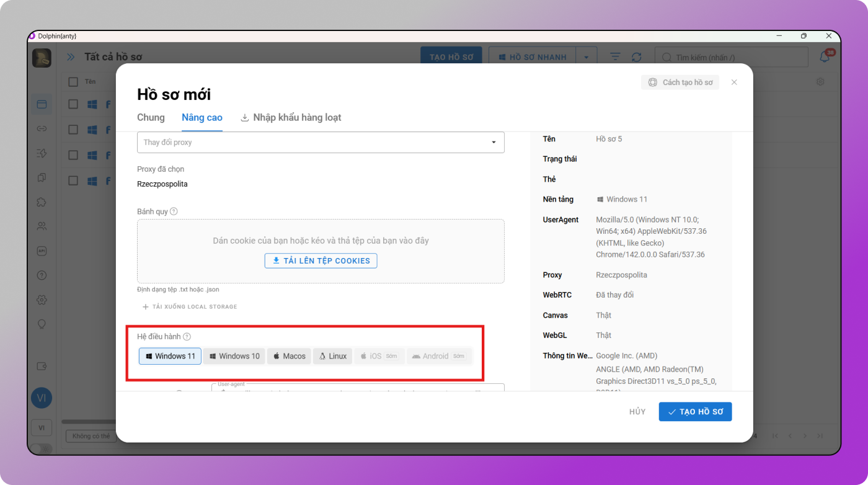Image resolution: width=868 pixels, height=485 pixels.
Task: Choose Linux as the operating system
Action: click(x=333, y=356)
